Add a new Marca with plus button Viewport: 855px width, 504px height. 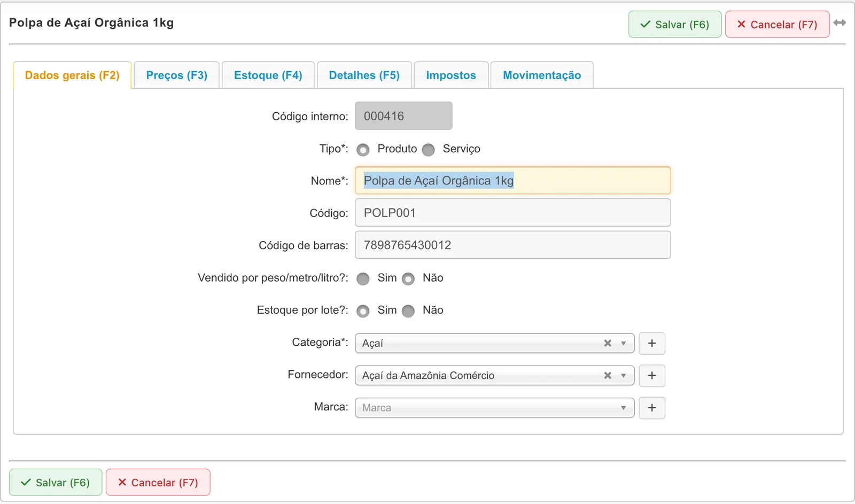[652, 408]
